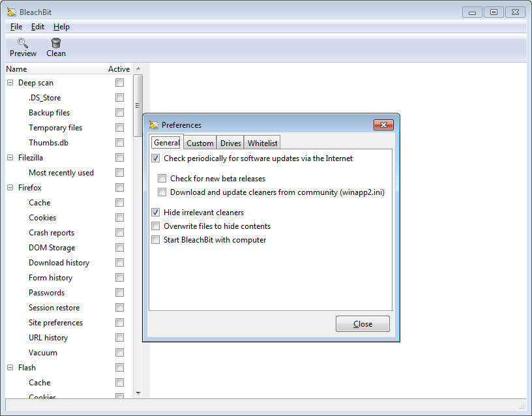Open the Edit menu
The height and width of the screenshot is (416, 532).
coord(38,27)
